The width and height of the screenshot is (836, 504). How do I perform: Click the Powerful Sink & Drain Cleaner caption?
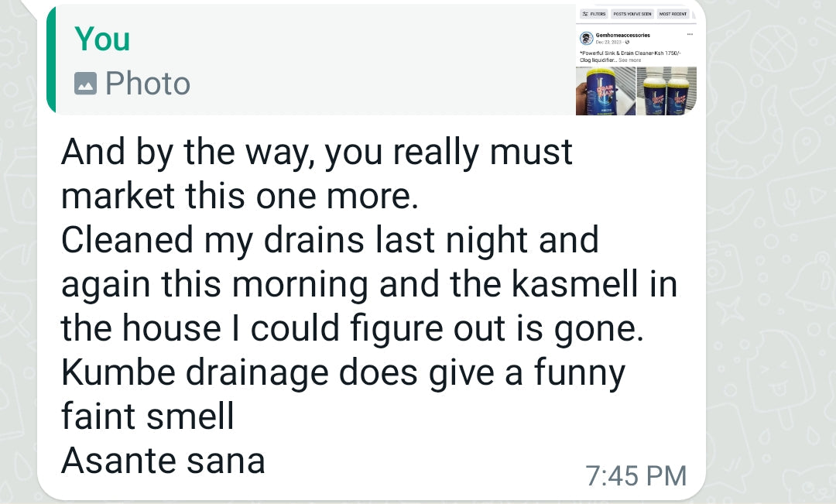(x=627, y=53)
